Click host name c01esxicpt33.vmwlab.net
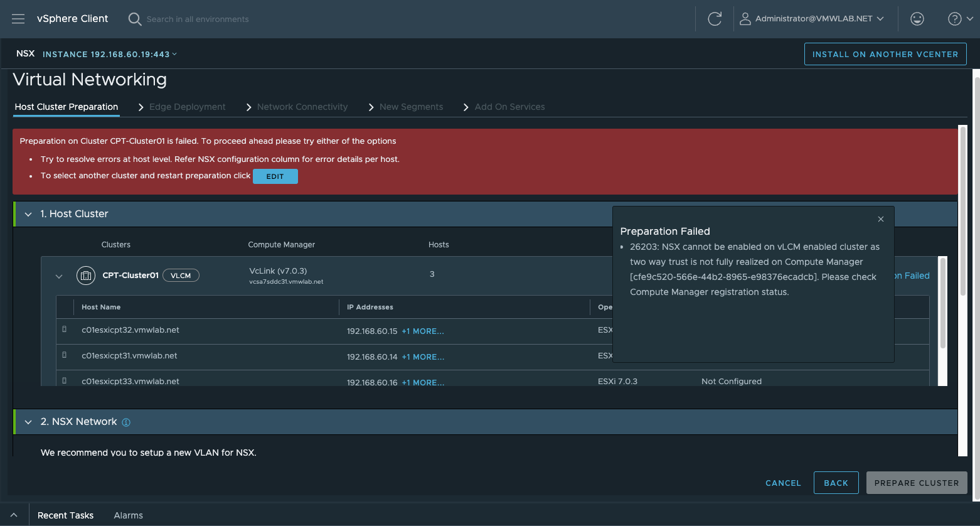This screenshot has height=526, width=980. [x=130, y=382]
